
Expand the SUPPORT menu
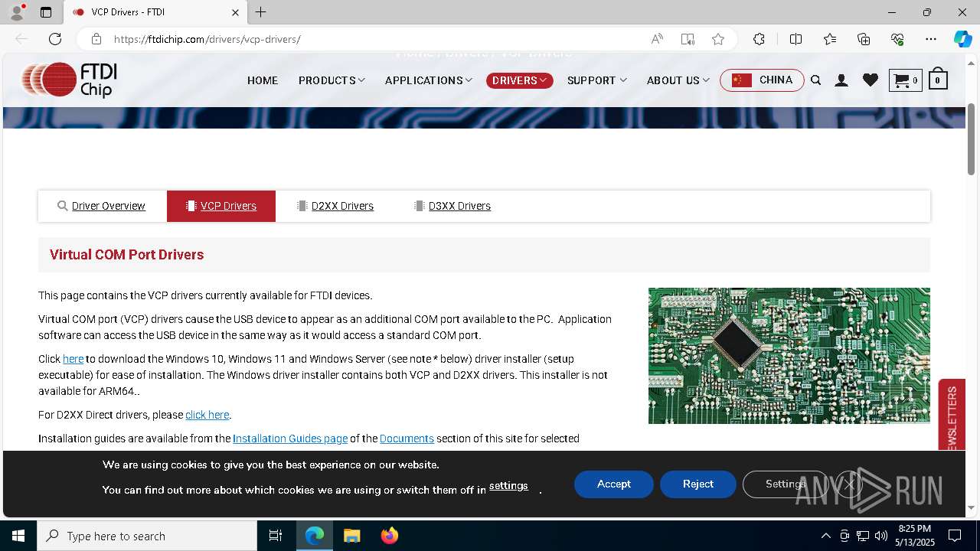pyautogui.click(x=597, y=80)
